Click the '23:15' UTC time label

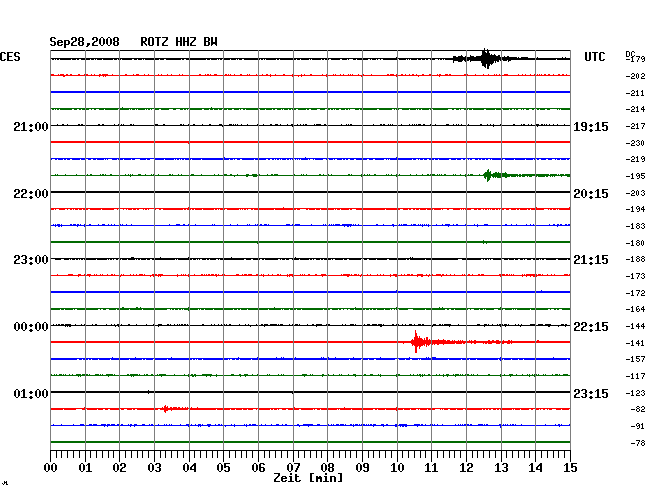[x=591, y=393]
